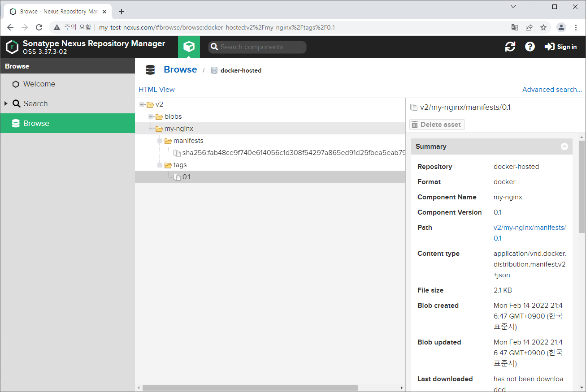Image resolution: width=586 pixels, height=392 pixels.
Task: Click docker-hosted breadcrumb label
Action: tap(241, 70)
